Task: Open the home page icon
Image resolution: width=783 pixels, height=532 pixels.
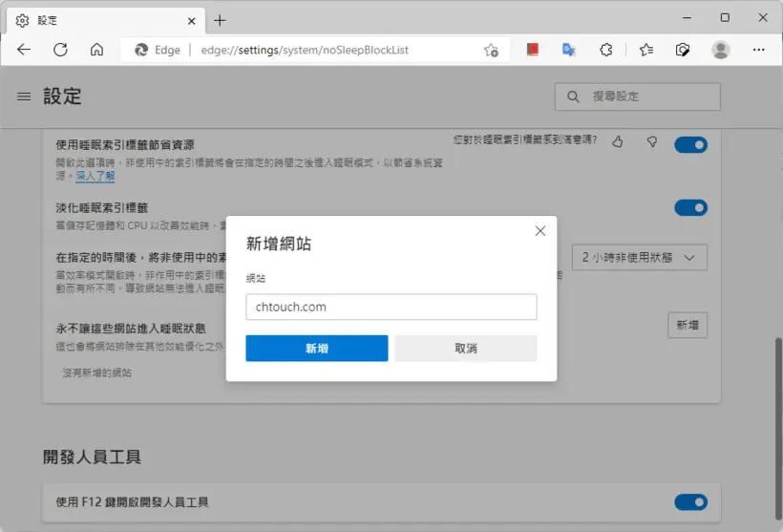Action: pyautogui.click(x=96, y=50)
